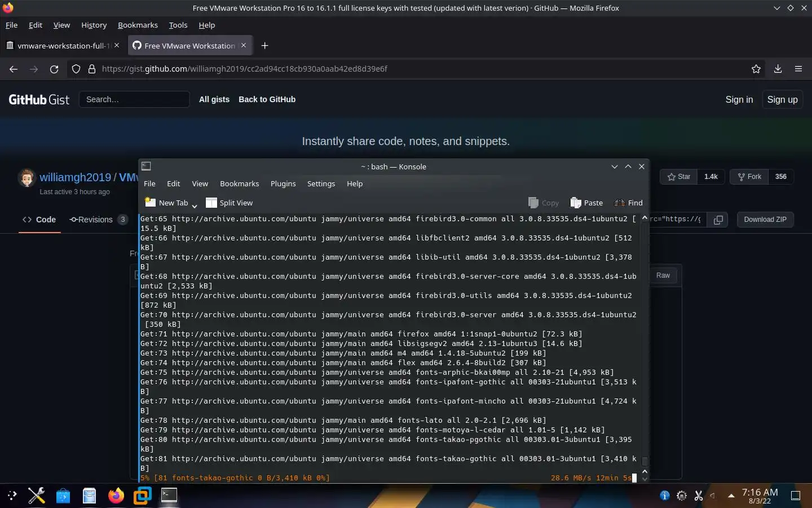Open Konsole File menu

pos(149,183)
